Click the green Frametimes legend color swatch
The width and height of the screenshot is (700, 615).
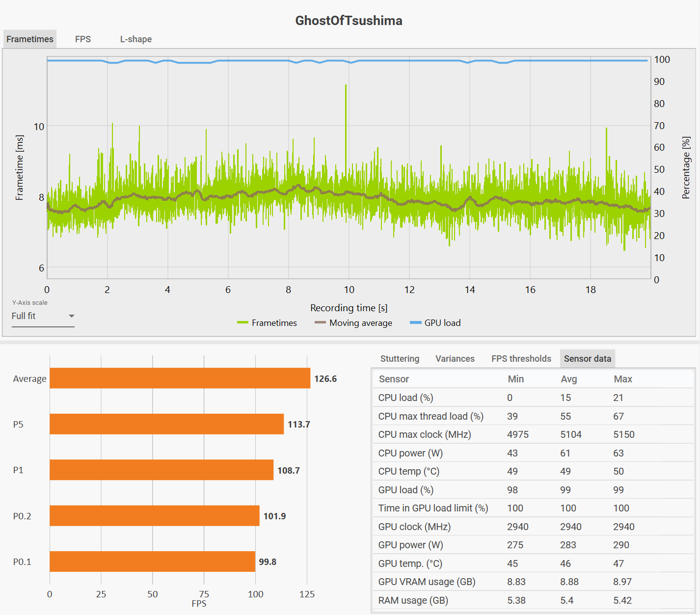(x=242, y=323)
